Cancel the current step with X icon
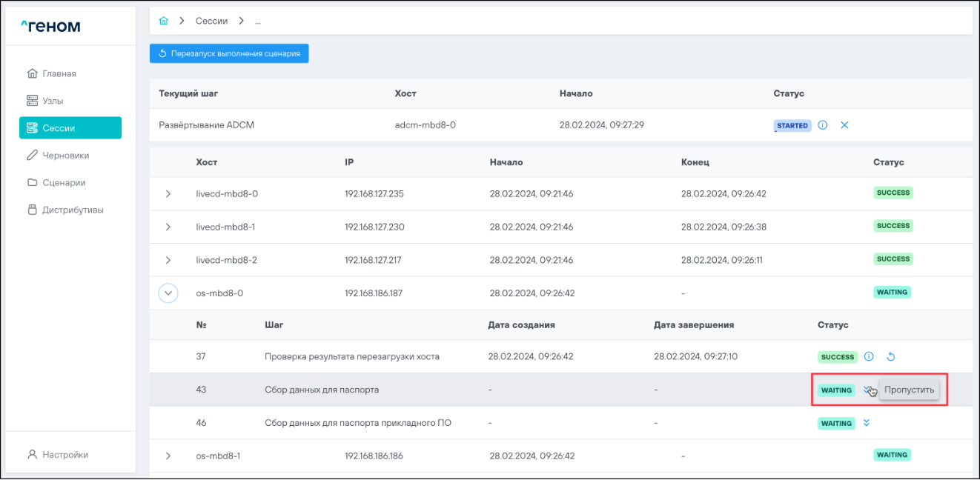 (x=844, y=125)
